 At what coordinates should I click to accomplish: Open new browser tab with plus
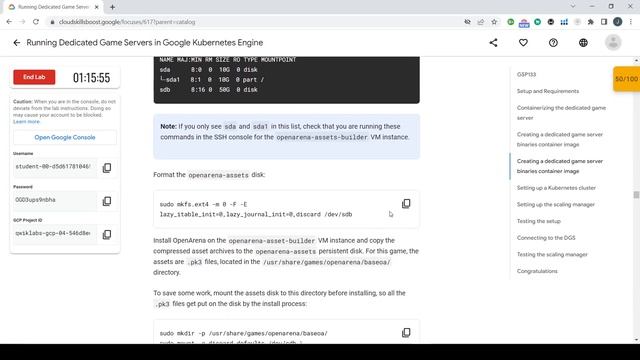point(112,7)
